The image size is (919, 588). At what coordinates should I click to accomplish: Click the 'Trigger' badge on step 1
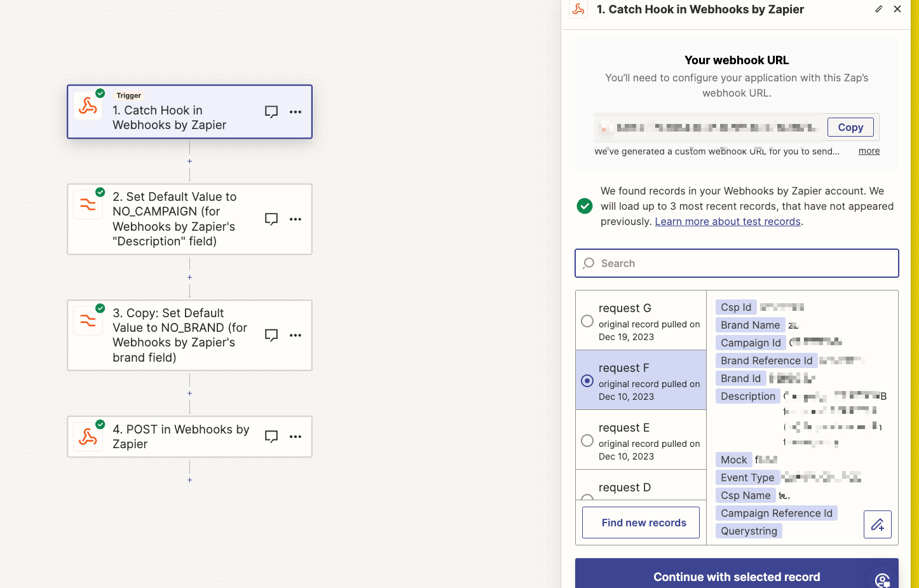[x=128, y=95]
